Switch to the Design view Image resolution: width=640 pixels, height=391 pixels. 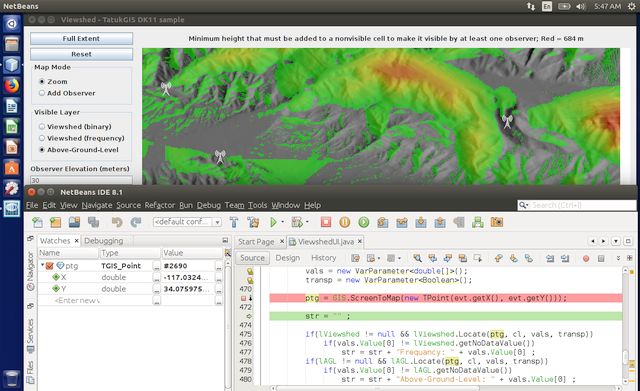(287, 258)
